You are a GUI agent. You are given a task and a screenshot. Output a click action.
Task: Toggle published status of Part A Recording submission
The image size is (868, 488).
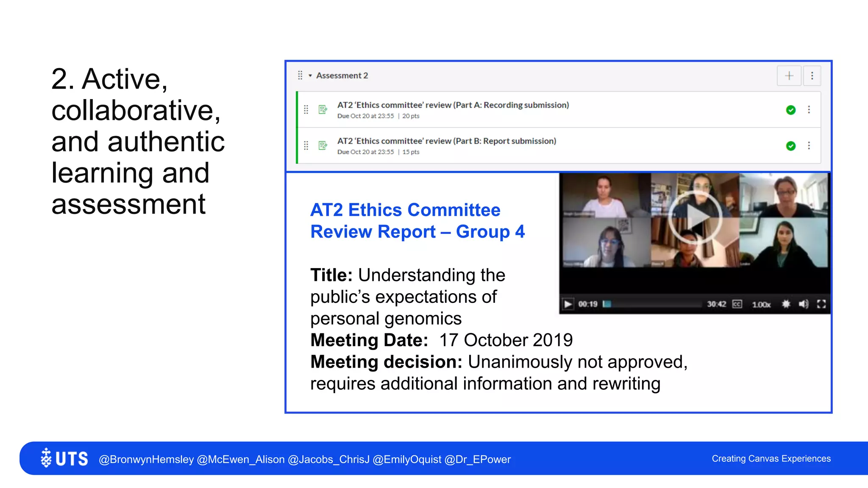[x=790, y=110]
